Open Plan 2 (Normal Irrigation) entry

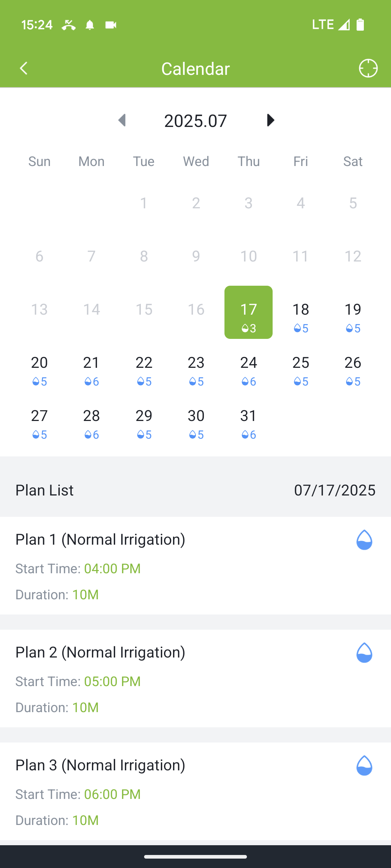195,678
